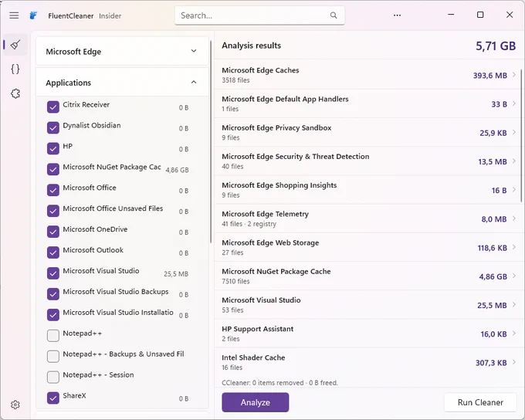Viewport: 525px width, 420px height.
Task: Uncheck the Microsoft OneDrive checkbox
Action: pos(53,232)
